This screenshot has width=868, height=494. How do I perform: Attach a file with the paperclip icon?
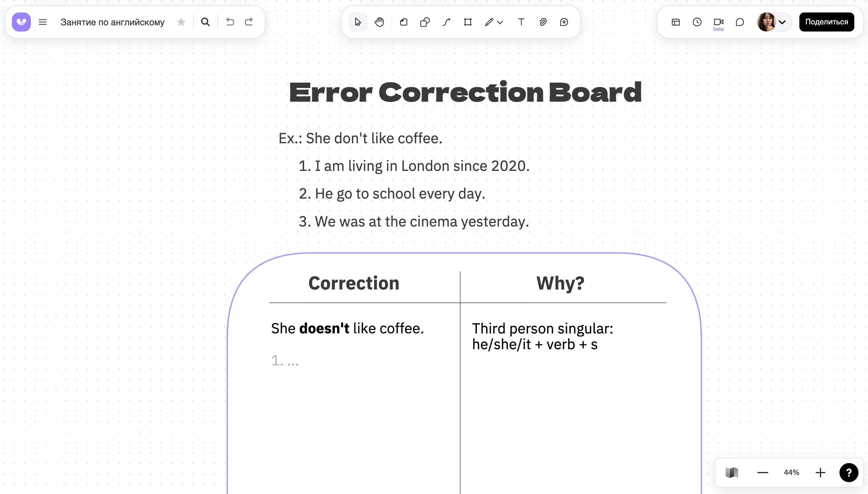[x=543, y=22]
